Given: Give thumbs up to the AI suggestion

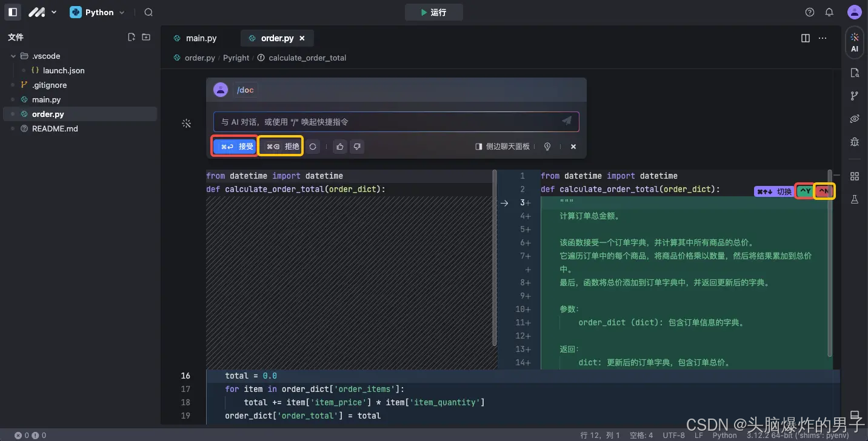Looking at the screenshot, I should pos(339,146).
